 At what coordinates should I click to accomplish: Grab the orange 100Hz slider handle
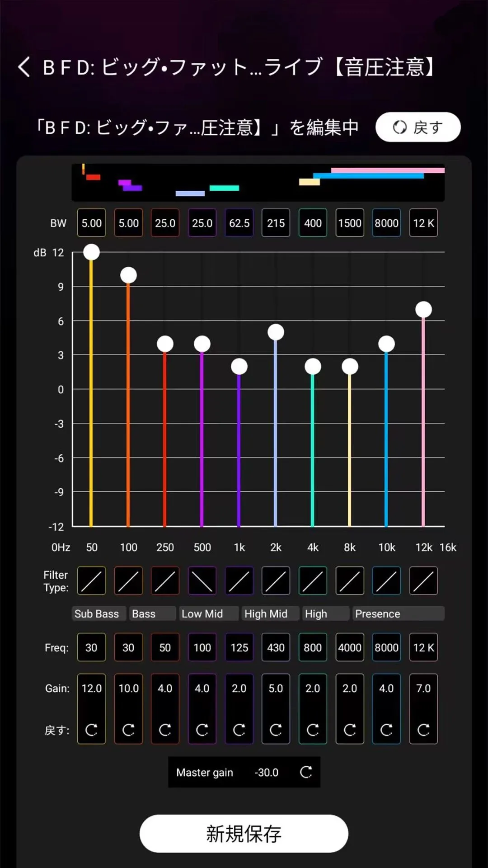tap(128, 275)
